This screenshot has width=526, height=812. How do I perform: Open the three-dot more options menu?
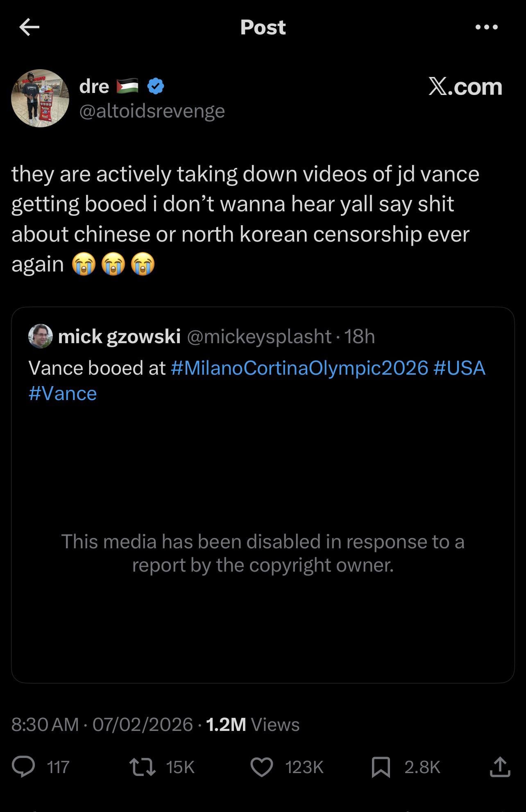tap(487, 27)
